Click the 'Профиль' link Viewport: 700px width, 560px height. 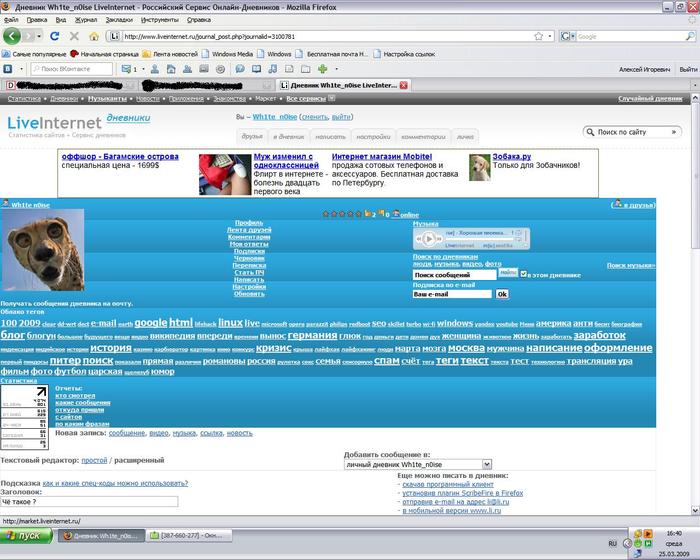(x=249, y=222)
